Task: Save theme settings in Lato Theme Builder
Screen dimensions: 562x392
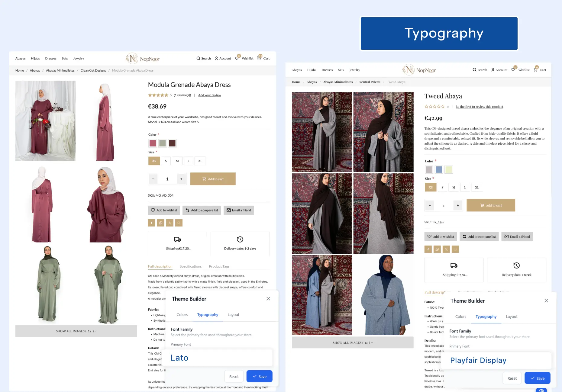Action: pos(260,376)
